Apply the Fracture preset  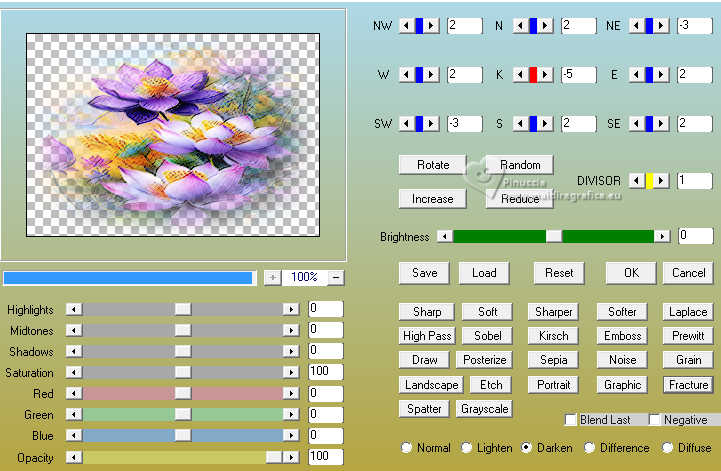688,385
